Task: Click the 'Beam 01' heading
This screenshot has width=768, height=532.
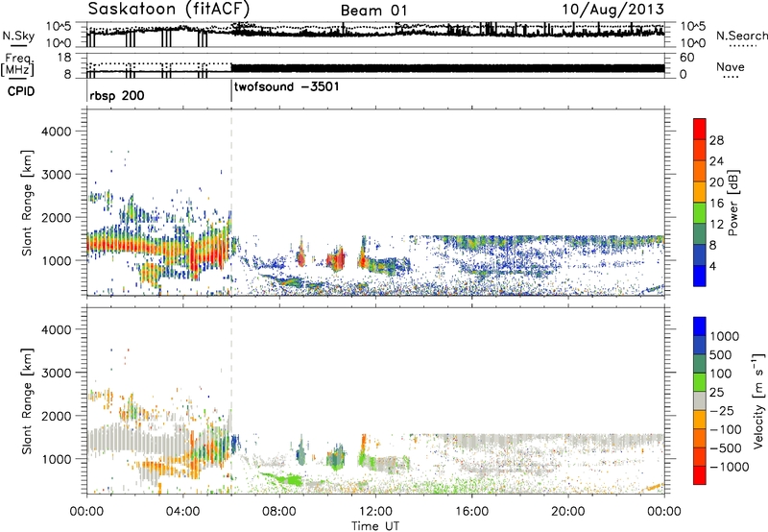Action: (373, 11)
